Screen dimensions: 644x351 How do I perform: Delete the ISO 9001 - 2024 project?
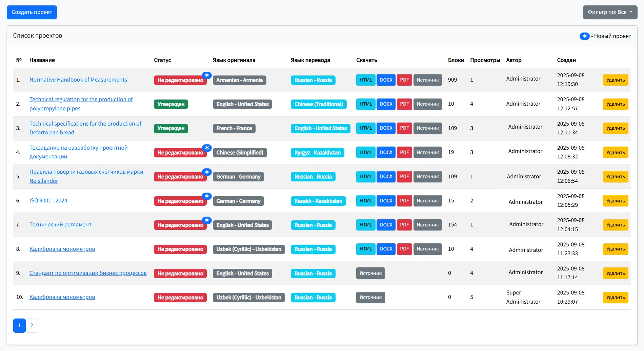615,201
